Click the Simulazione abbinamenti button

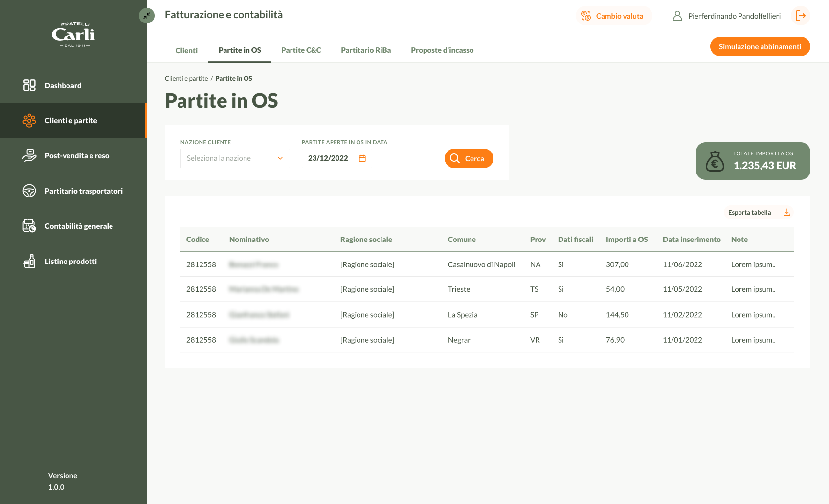tap(760, 47)
